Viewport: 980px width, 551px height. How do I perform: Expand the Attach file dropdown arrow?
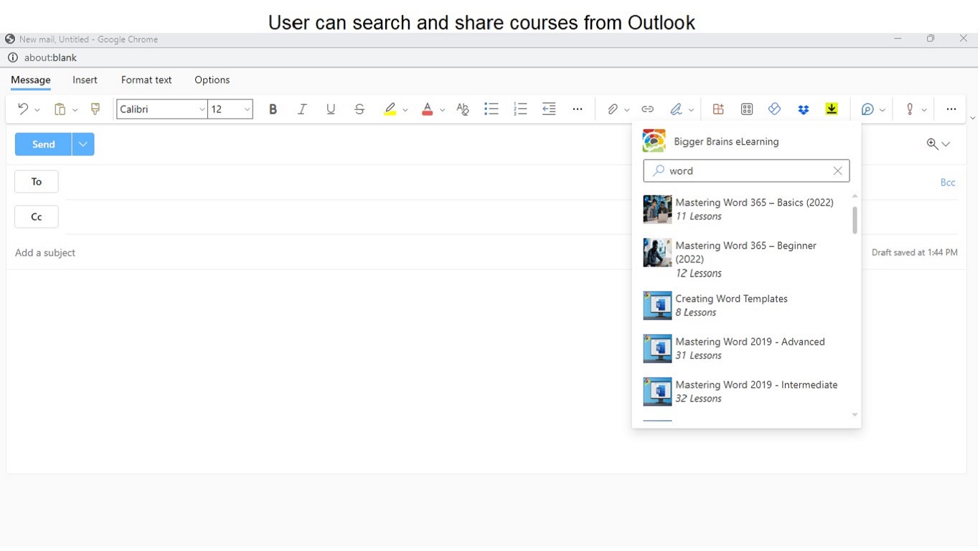[x=626, y=110]
